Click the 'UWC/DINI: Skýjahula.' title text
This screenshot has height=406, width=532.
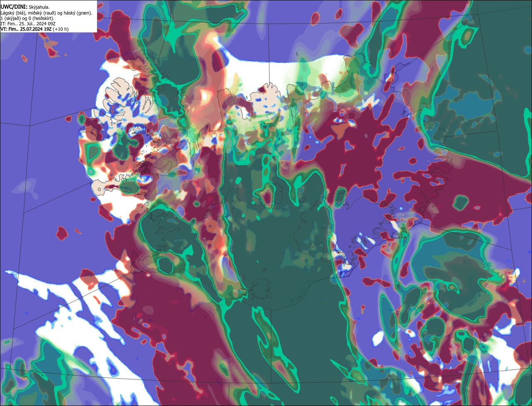pos(25,7)
